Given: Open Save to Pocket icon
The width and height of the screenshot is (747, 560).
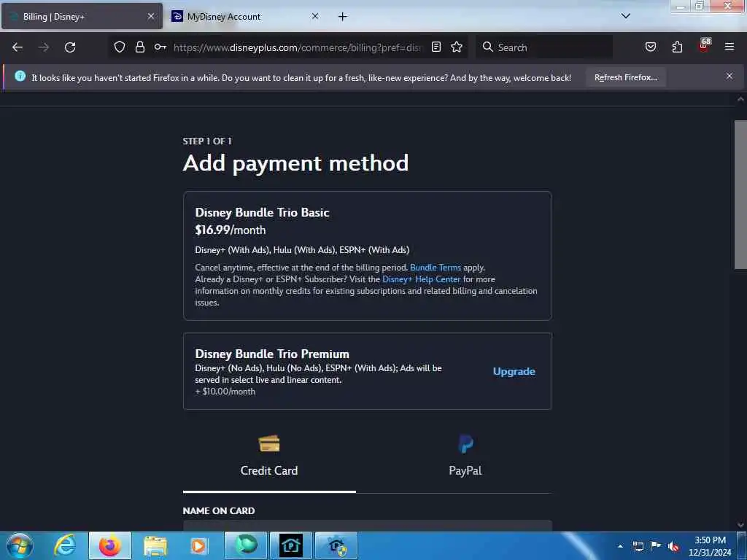Looking at the screenshot, I should point(651,47).
